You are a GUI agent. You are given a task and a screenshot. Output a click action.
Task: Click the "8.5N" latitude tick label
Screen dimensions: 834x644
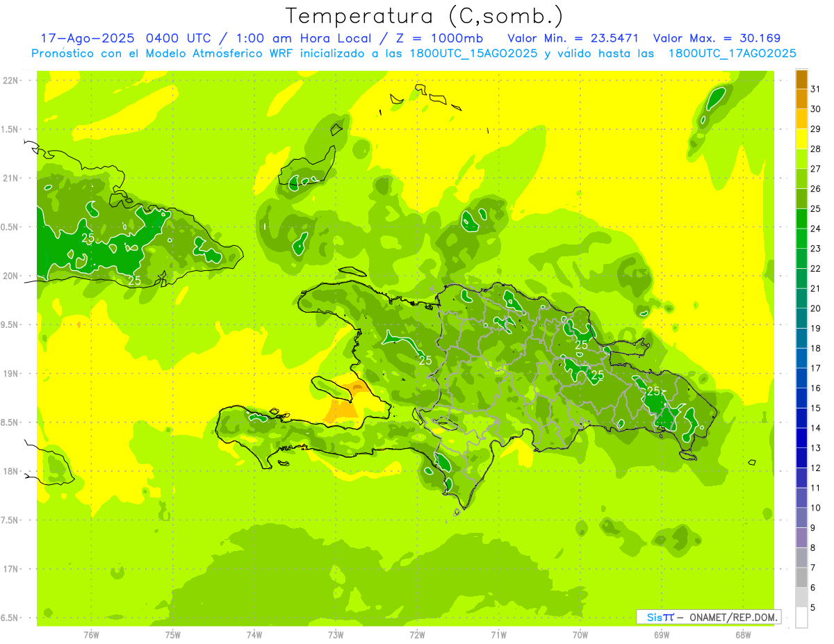tap(11, 422)
